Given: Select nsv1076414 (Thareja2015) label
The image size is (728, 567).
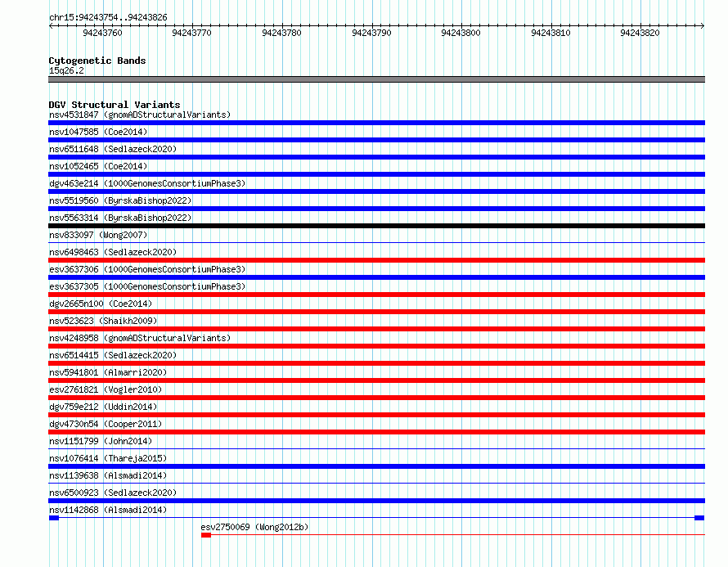Looking at the screenshot, I should tap(108, 458).
